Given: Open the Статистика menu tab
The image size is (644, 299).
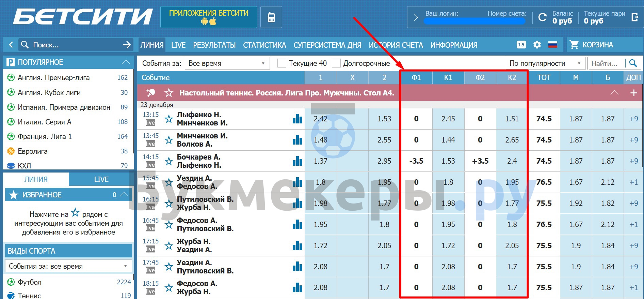Looking at the screenshot, I should pos(264,45).
